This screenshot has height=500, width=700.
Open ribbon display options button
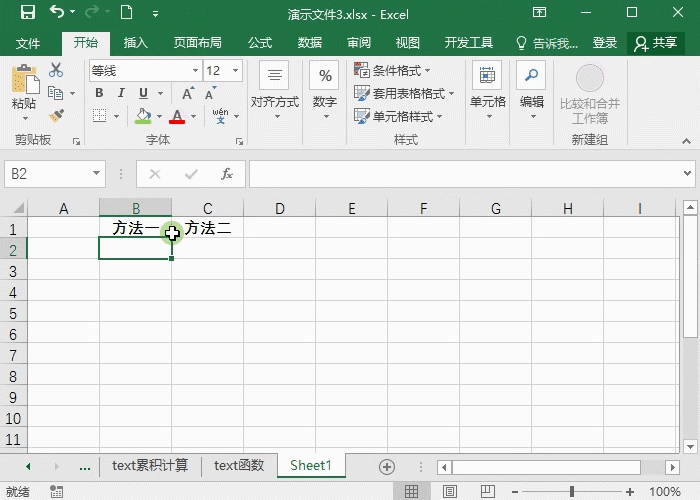pos(539,12)
